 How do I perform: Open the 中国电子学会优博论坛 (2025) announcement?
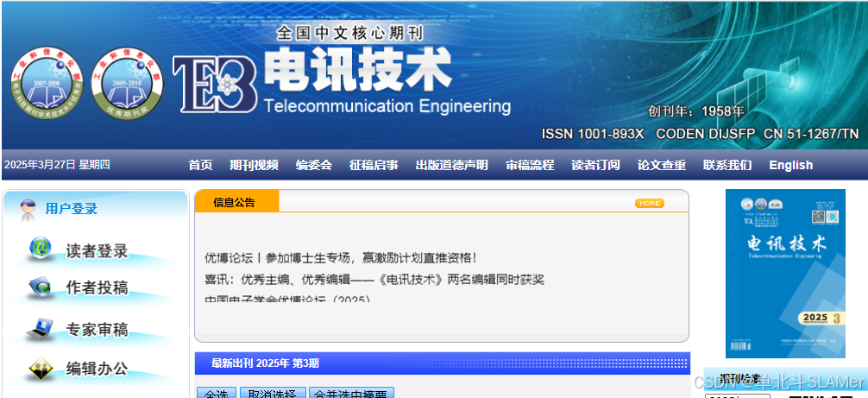click(287, 299)
